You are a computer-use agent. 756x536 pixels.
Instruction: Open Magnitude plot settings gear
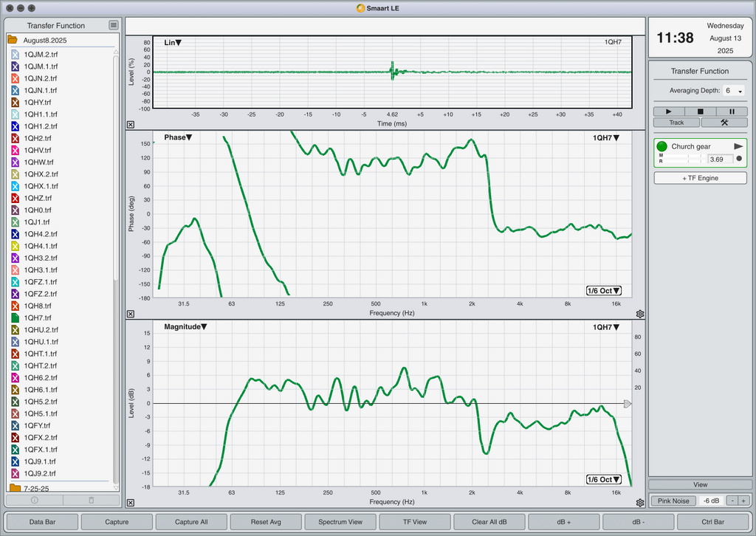coord(640,503)
